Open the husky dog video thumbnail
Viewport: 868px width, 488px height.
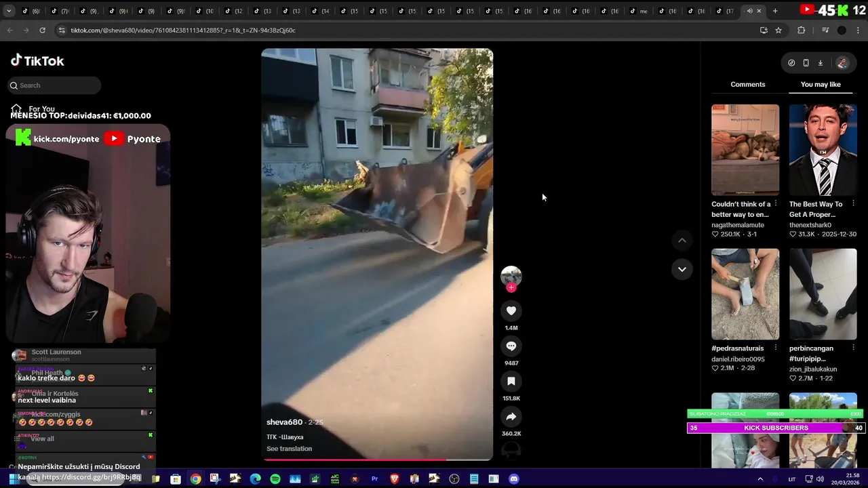click(x=745, y=150)
